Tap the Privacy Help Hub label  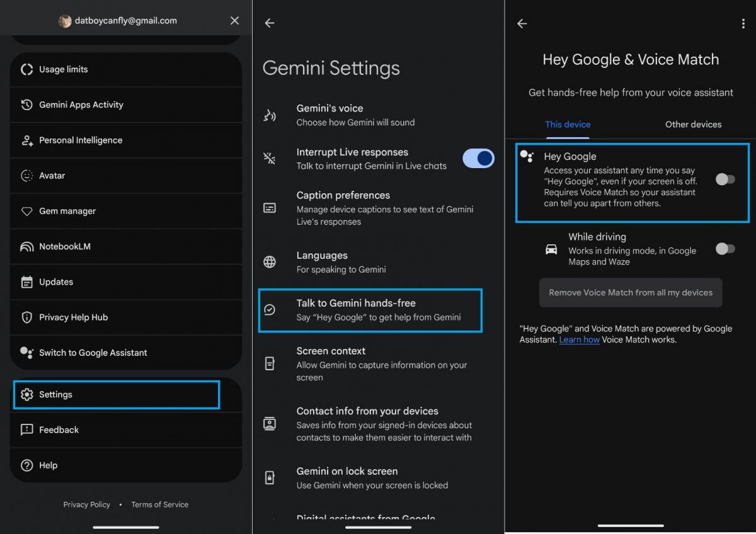(73, 317)
